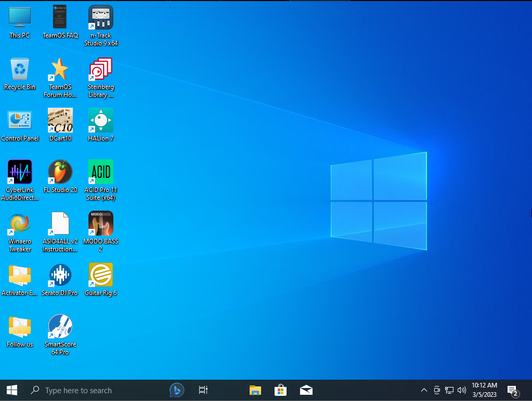This screenshot has width=532, height=401.
Task: Open Task View on the taskbar
Action: 203,391
